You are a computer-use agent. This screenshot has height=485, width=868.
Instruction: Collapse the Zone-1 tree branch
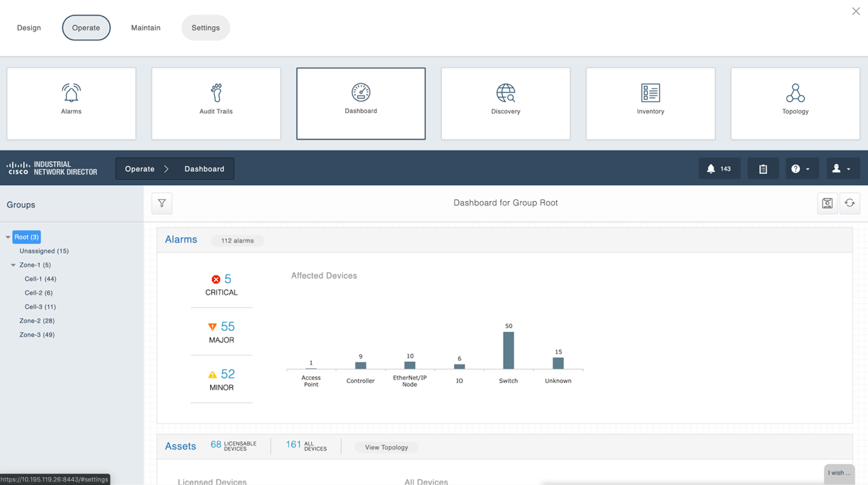13,265
